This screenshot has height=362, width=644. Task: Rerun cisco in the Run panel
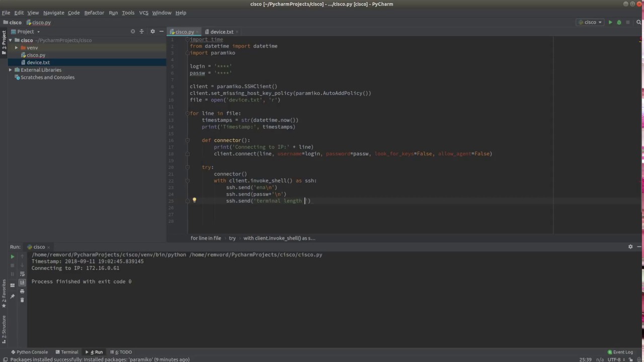[13, 256]
